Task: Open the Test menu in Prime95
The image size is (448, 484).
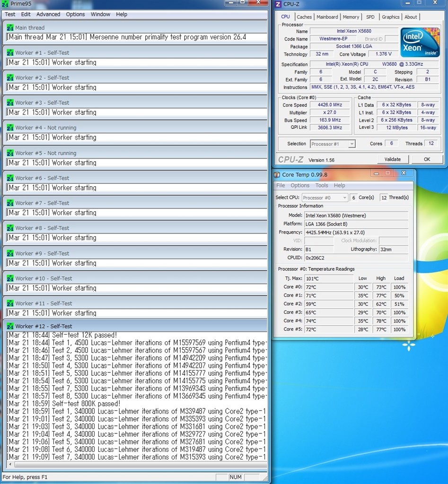Action: [x=10, y=14]
